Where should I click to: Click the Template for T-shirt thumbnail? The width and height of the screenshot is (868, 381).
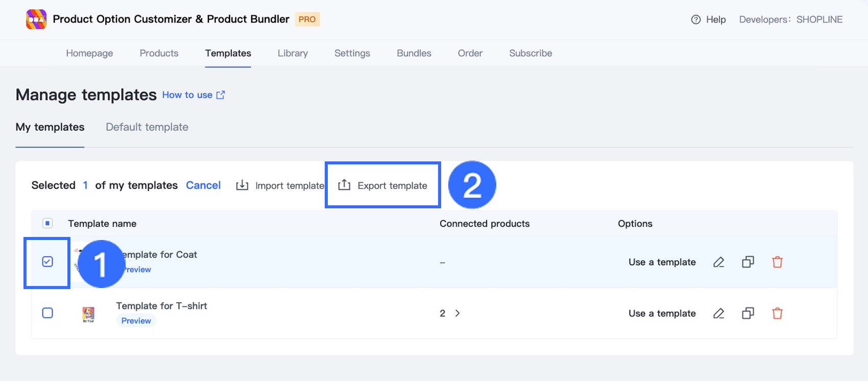click(x=88, y=314)
